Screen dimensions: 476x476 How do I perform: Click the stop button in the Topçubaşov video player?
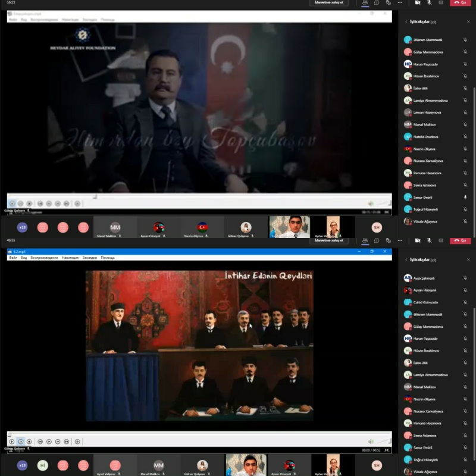tap(29, 203)
